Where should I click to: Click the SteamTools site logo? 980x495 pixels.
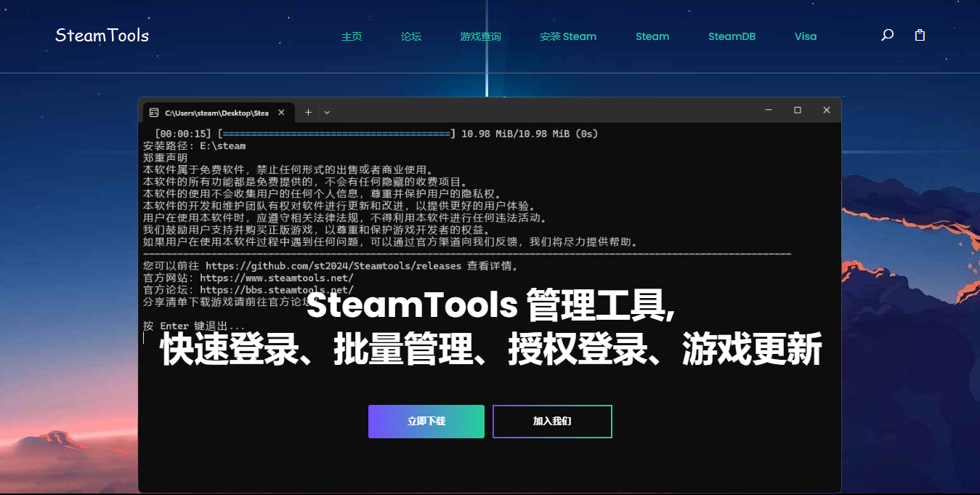click(102, 36)
